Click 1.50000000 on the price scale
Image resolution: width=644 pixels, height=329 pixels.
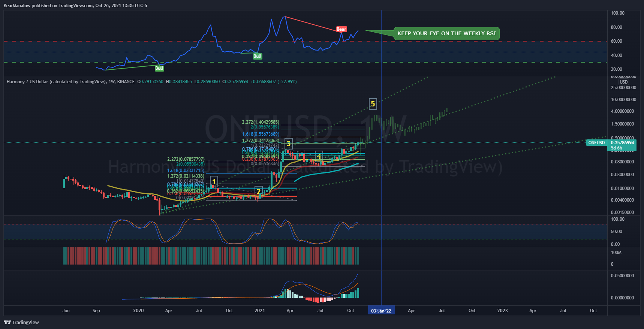coord(622,124)
